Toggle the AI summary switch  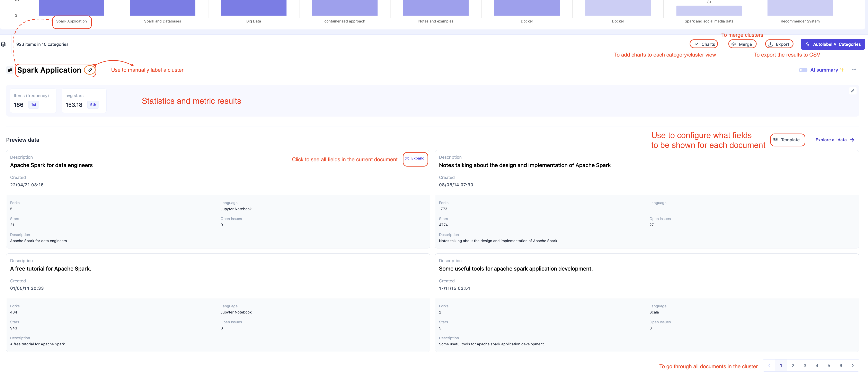[x=803, y=70]
